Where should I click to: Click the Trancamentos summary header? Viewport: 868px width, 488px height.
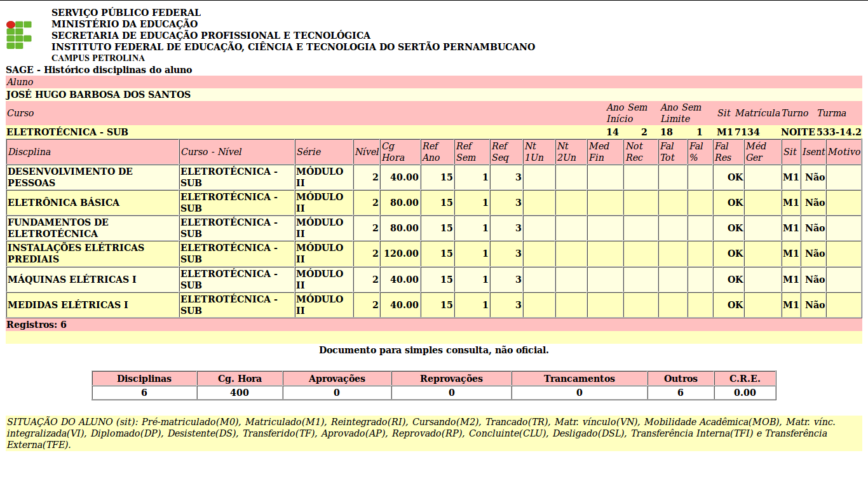(580, 379)
